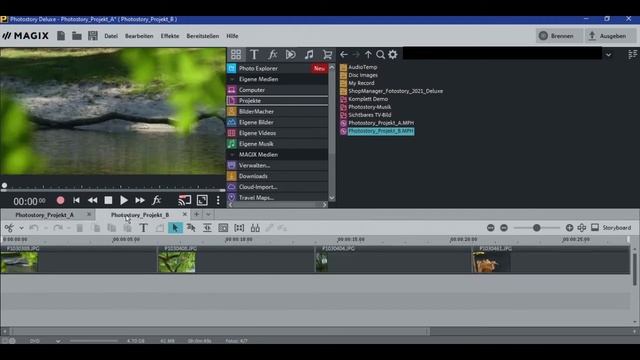Click the image object tool icon in timeline toolbar
The image size is (640, 360).
point(223,228)
